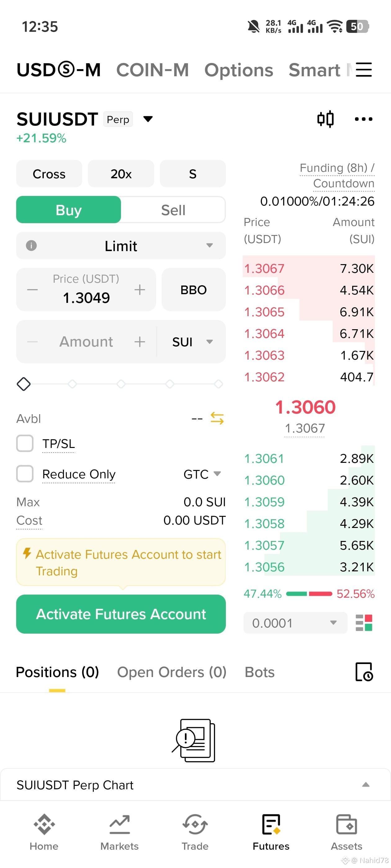This screenshot has height=868, width=391.
Task: Tap the middle node of amount slider
Action: coord(121,384)
